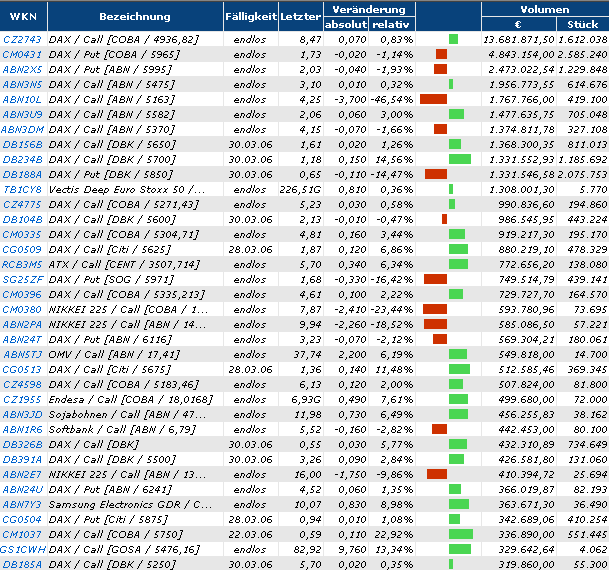The width and height of the screenshot is (609, 570).
Task: Open the ABN7Y3 WKN link
Action: click(22, 504)
